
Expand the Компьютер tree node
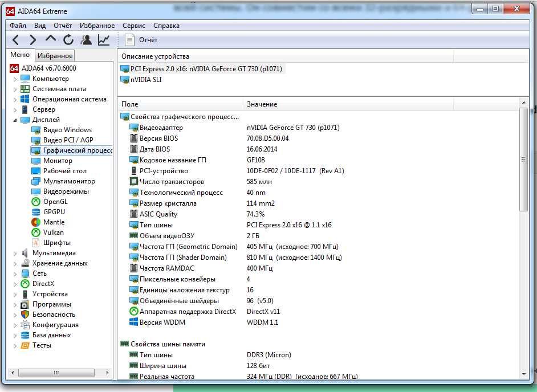15,79
